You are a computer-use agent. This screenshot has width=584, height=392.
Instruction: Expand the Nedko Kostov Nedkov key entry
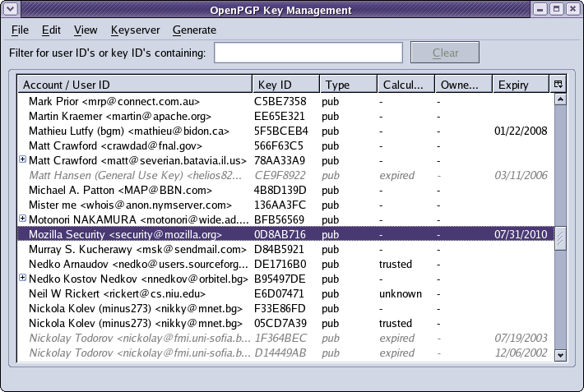(x=23, y=278)
